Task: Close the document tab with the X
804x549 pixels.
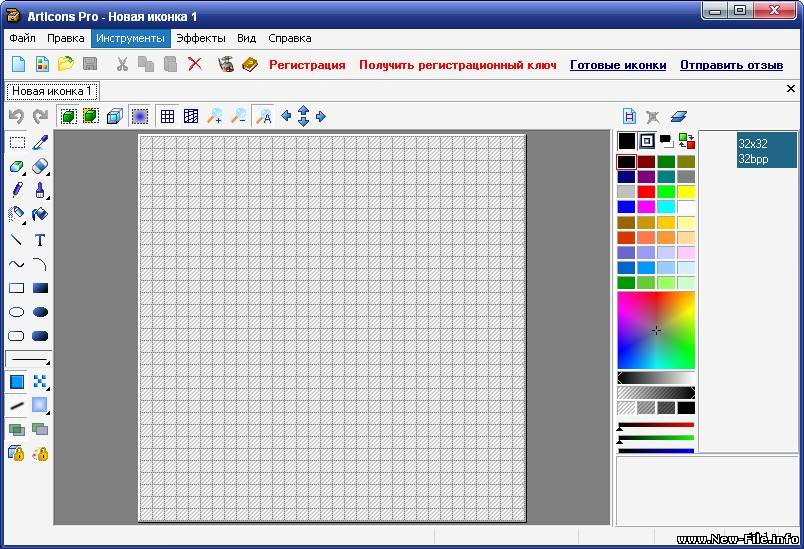Action: (791, 89)
